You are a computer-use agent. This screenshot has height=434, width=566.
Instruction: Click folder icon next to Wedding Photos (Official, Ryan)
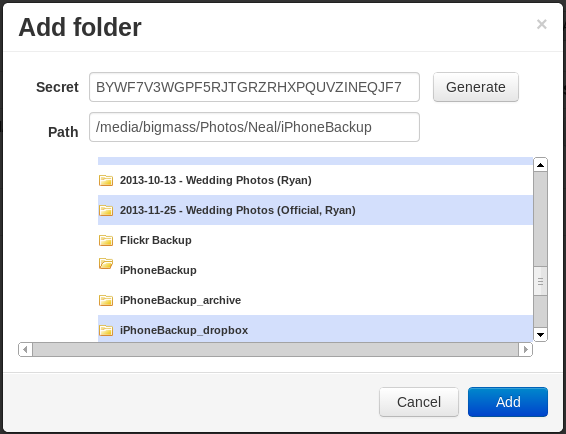pyautogui.click(x=106, y=210)
